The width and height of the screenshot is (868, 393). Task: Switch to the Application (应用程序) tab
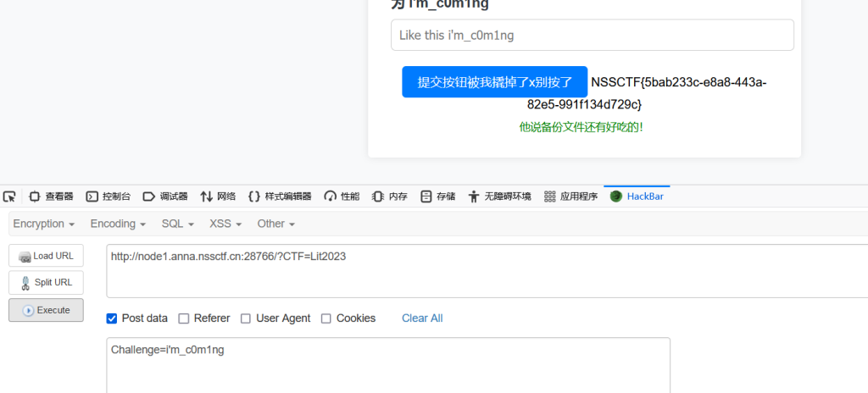[x=571, y=196]
